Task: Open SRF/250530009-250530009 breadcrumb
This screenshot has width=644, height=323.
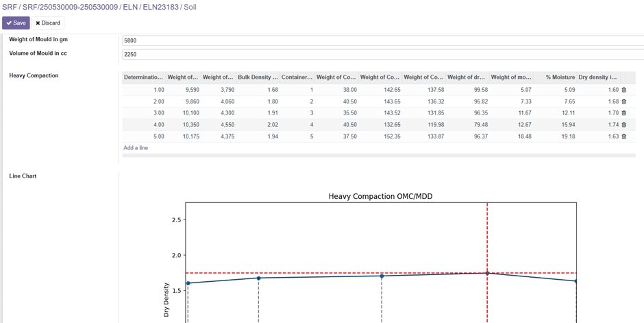Action: click(x=71, y=8)
